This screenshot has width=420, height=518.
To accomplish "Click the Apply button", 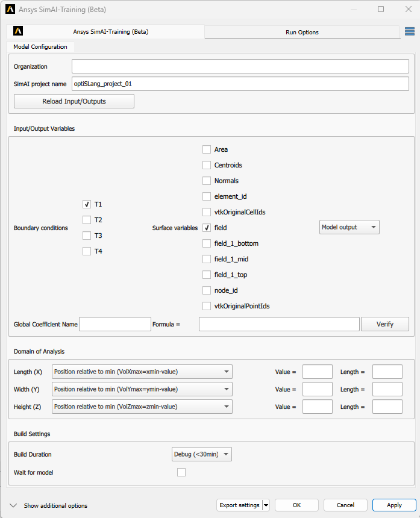I will (x=394, y=505).
